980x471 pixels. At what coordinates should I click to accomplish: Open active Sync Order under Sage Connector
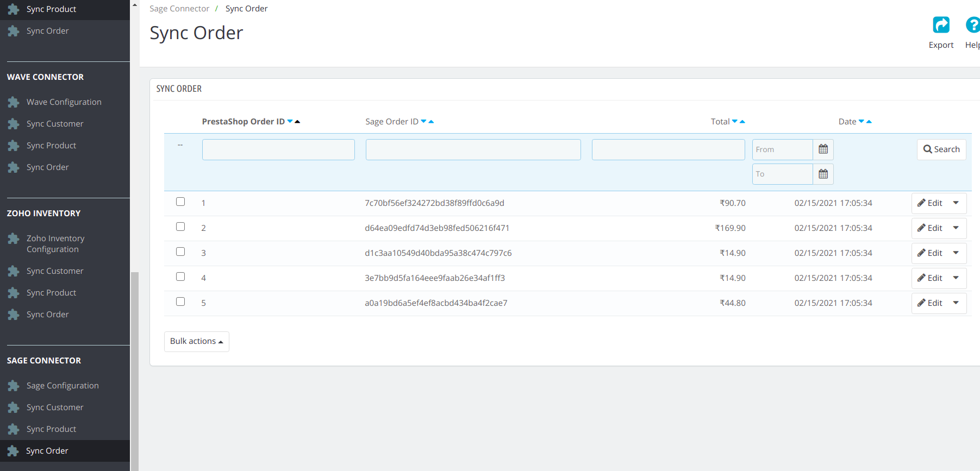[x=47, y=451]
